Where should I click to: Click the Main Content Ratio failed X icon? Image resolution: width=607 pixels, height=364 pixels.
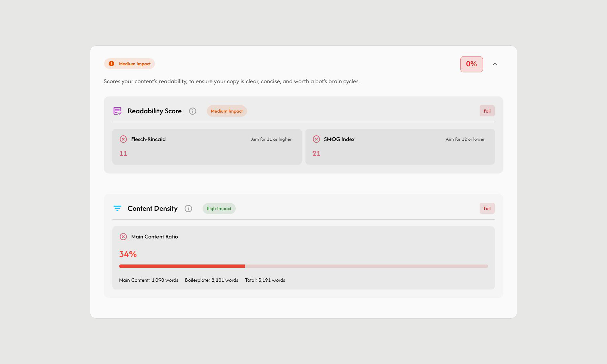(x=123, y=237)
